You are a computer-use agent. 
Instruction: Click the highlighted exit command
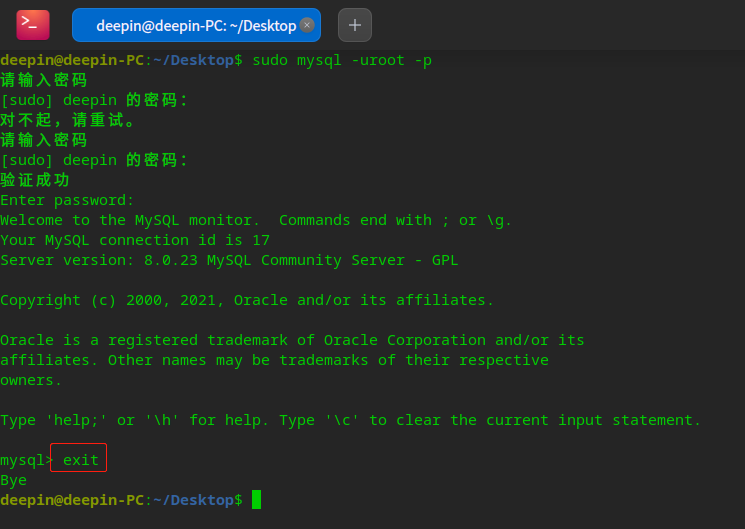click(x=80, y=460)
